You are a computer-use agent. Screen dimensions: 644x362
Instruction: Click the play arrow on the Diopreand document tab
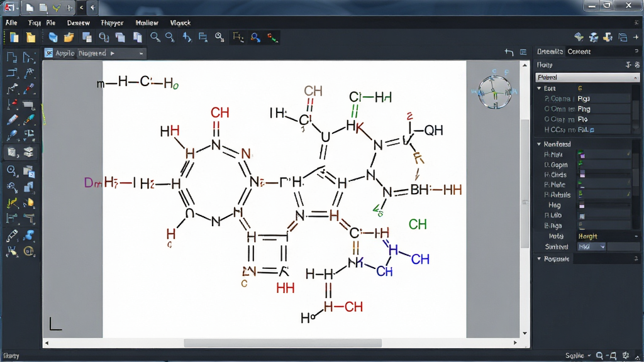[112, 53]
